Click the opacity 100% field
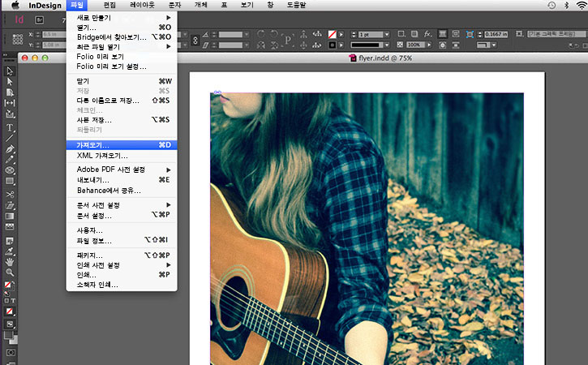Image resolution: width=588 pixels, height=365 pixels. pyautogui.click(x=415, y=45)
